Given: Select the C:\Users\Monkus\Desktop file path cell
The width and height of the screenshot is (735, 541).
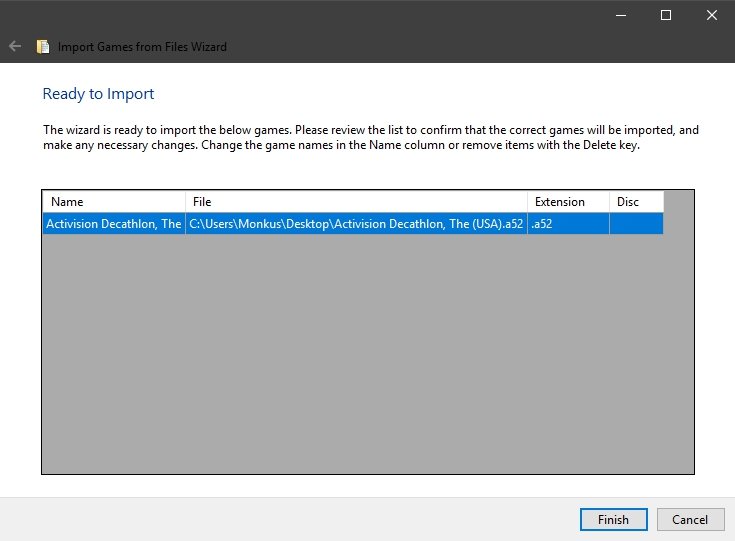Looking at the screenshot, I should coord(356,224).
